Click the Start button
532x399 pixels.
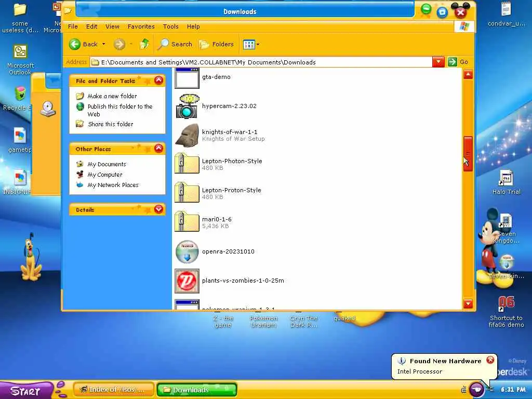coord(26,391)
